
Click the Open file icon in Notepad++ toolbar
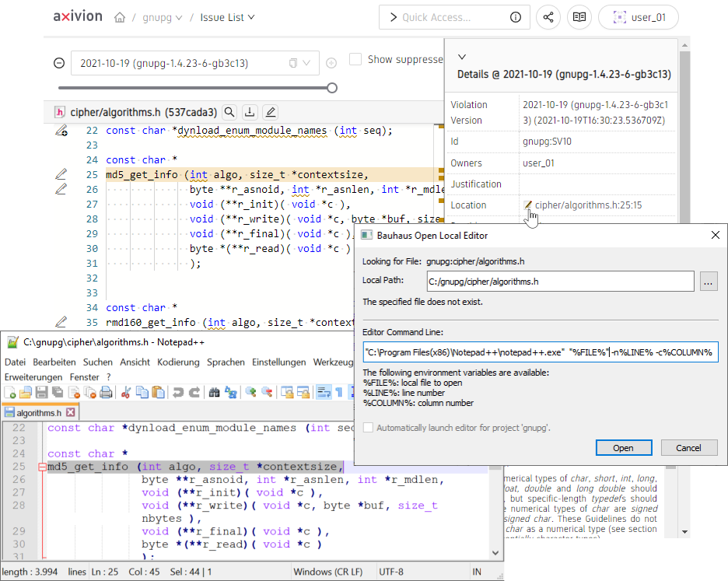click(x=26, y=393)
